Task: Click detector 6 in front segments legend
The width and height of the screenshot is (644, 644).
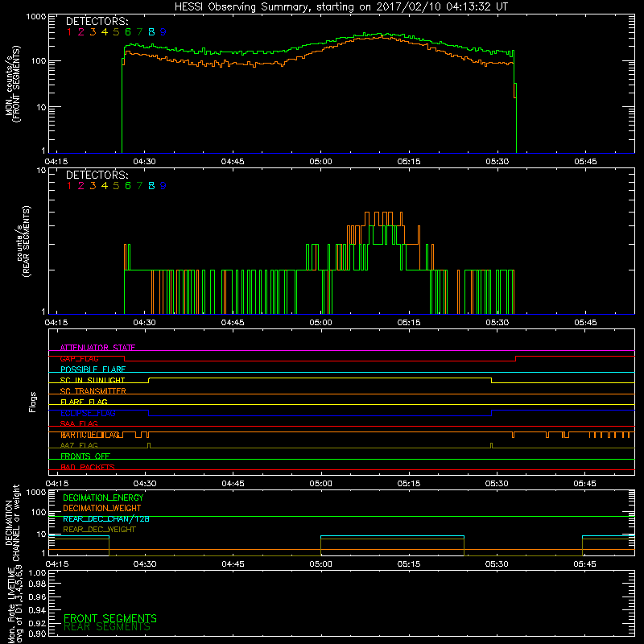Action: pyautogui.click(x=128, y=32)
